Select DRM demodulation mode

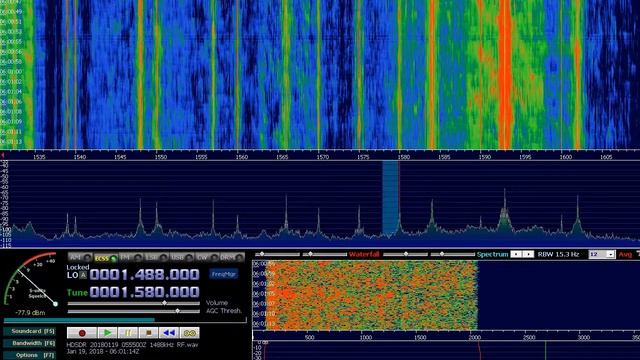point(232,258)
